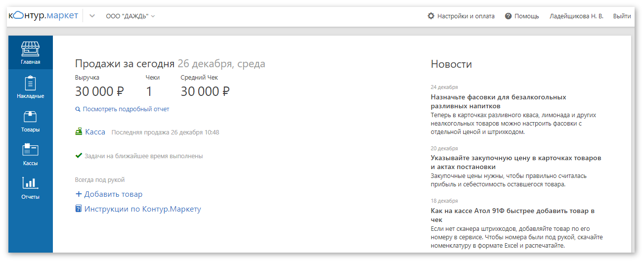The width and height of the screenshot is (644, 262).
Task: Open the Кассы register icon
Action: [x=30, y=150]
